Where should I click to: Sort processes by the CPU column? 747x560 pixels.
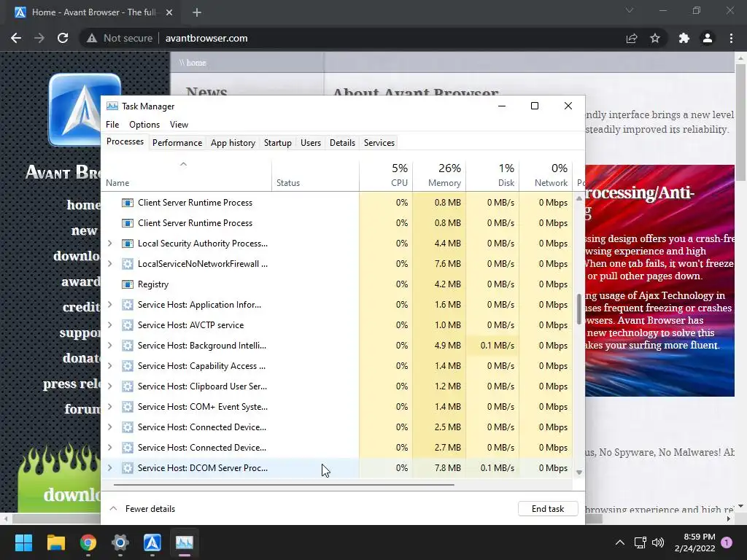(386, 175)
